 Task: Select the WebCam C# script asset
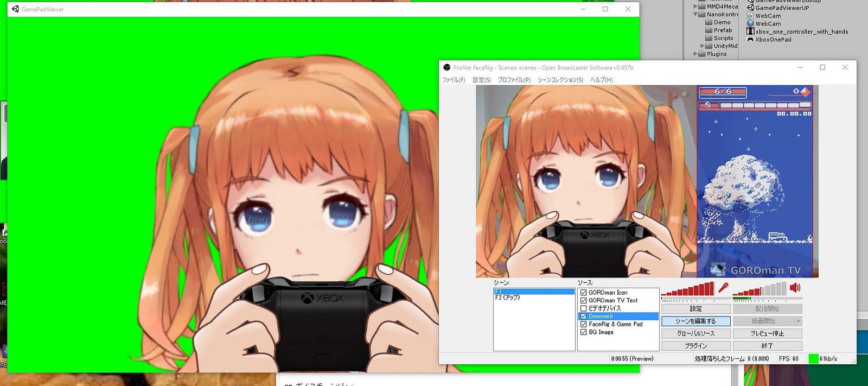tap(764, 16)
